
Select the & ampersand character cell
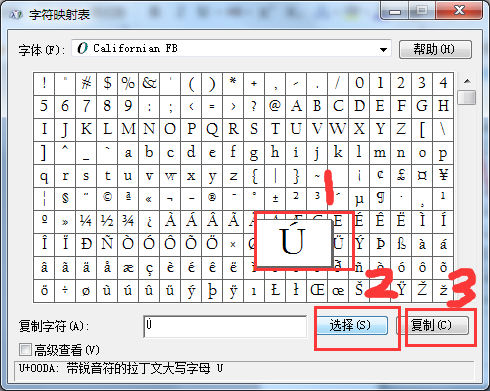tap(149, 83)
